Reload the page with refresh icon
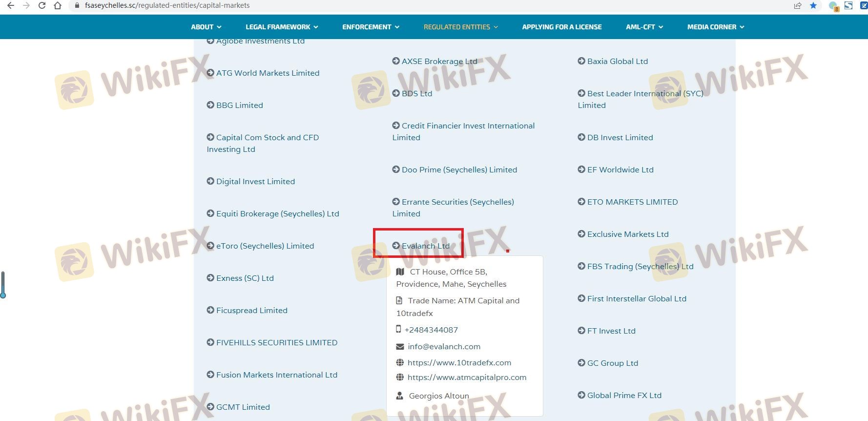Viewport: 868px width, 421px height. click(x=42, y=6)
